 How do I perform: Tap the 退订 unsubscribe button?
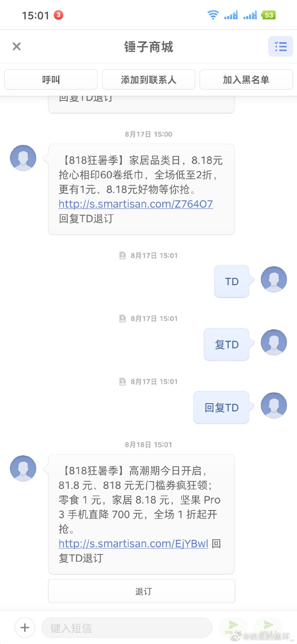coord(141,591)
